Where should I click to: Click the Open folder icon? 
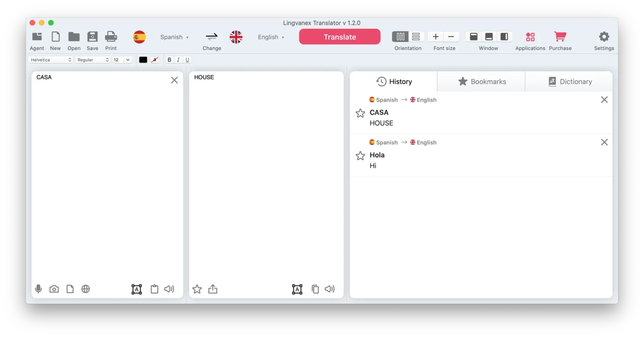click(74, 37)
